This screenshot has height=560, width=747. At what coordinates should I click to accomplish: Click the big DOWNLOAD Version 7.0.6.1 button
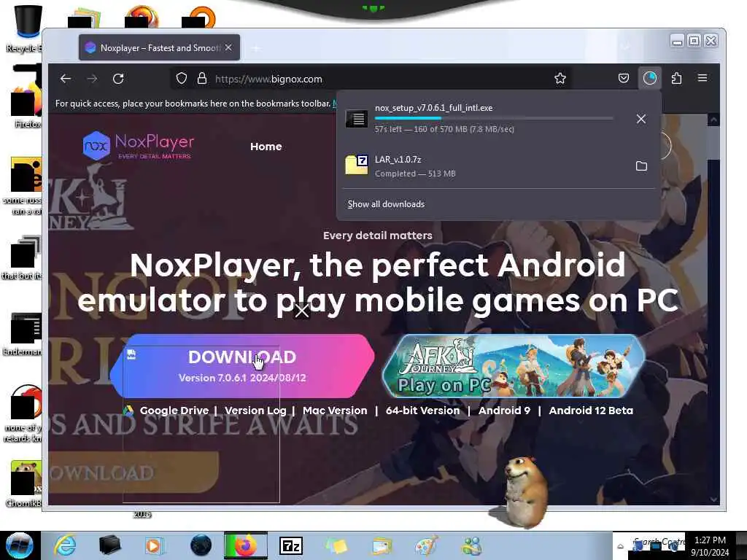pos(242,366)
